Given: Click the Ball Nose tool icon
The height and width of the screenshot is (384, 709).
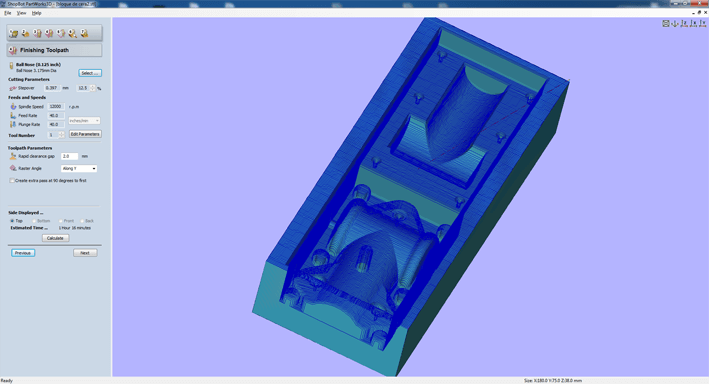Looking at the screenshot, I should click(11, 66).
